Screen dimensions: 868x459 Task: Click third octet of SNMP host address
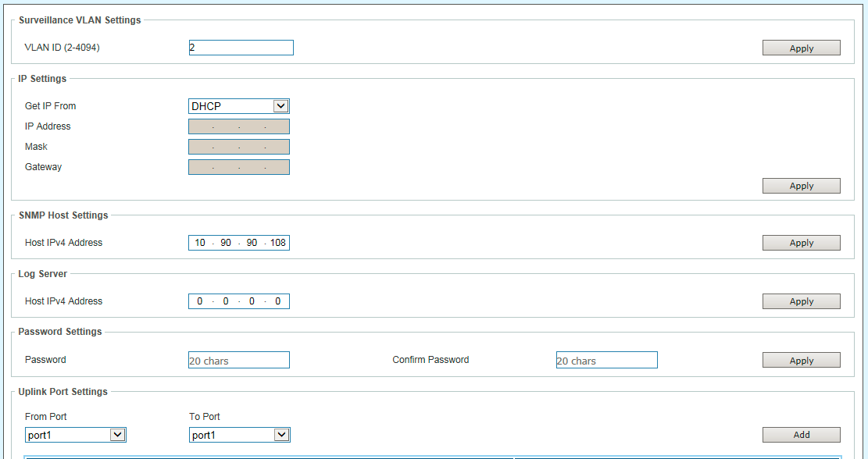tap(252, 243)
